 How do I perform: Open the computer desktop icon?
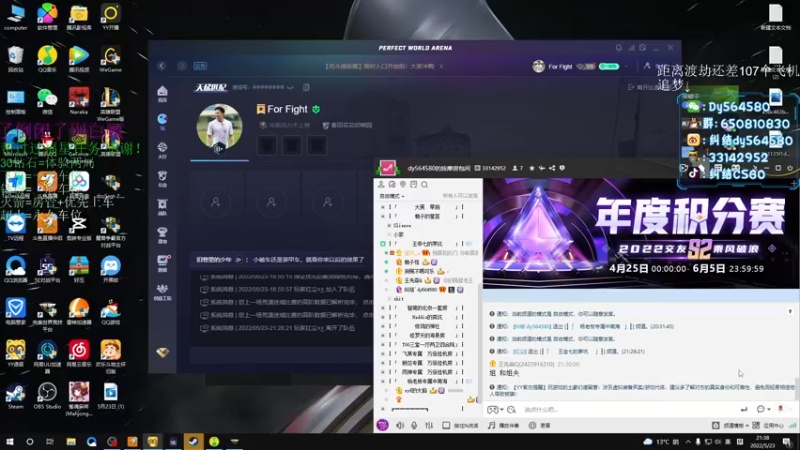16,17
